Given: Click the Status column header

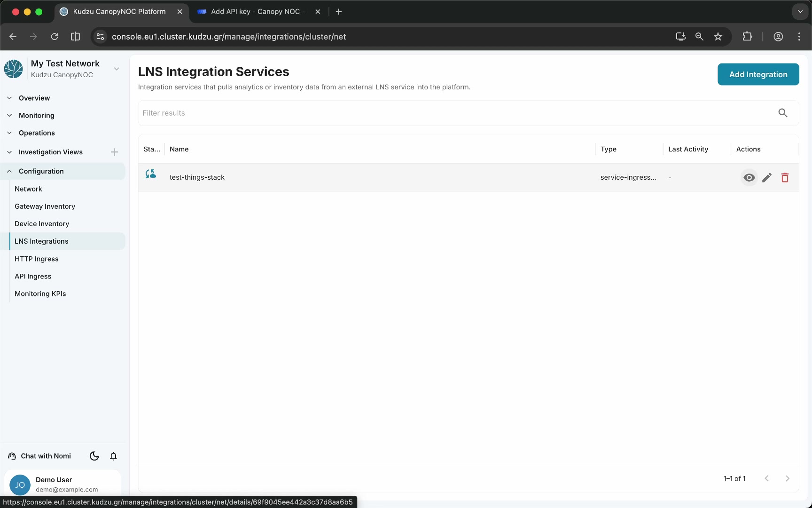Looking at the screenshot, I should [152, 149].
